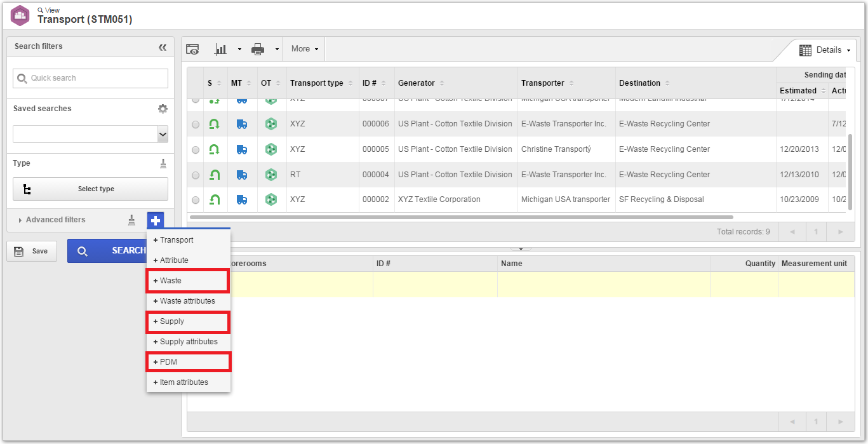Choose Waste from the filter menu
868x444 pixels.
(x=187, y=281)
